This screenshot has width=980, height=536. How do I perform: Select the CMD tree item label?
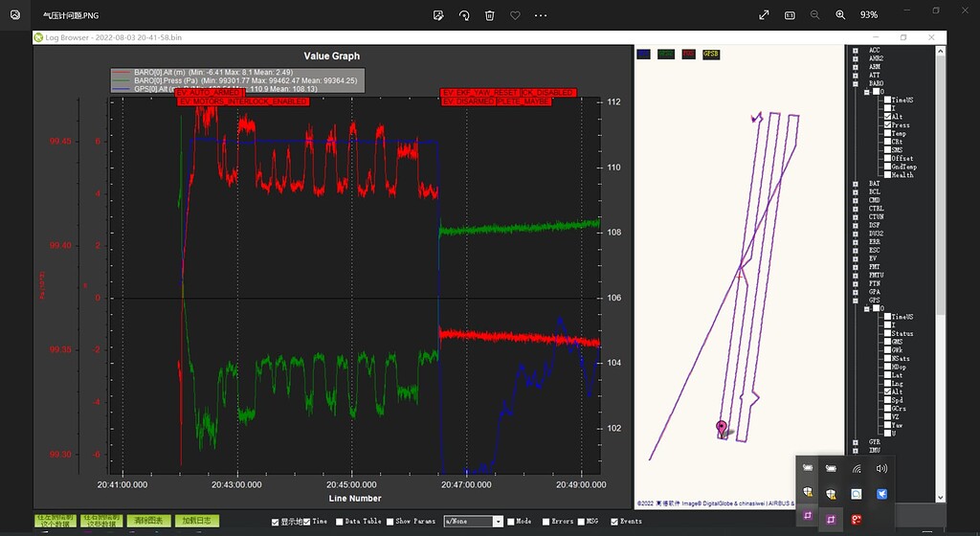click(x=875, y=201)
